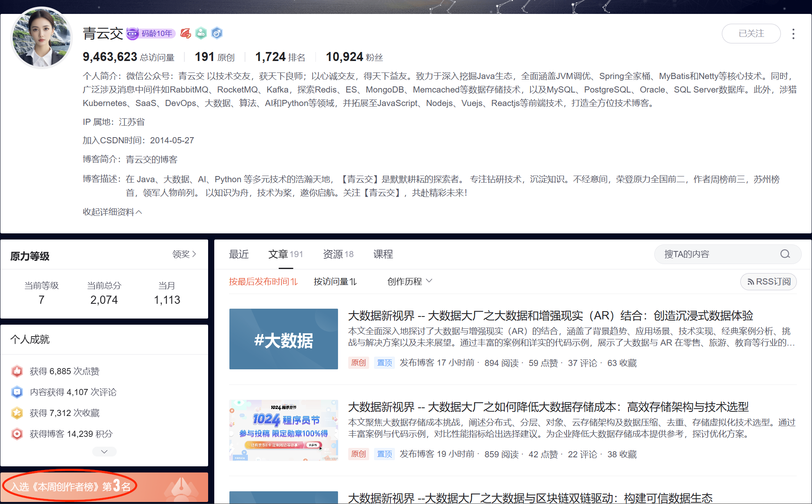Screen dimensions: 812x504
Task: Click the 码龄10年 badge
Action: pyautogui.click(x=151, y=34)
